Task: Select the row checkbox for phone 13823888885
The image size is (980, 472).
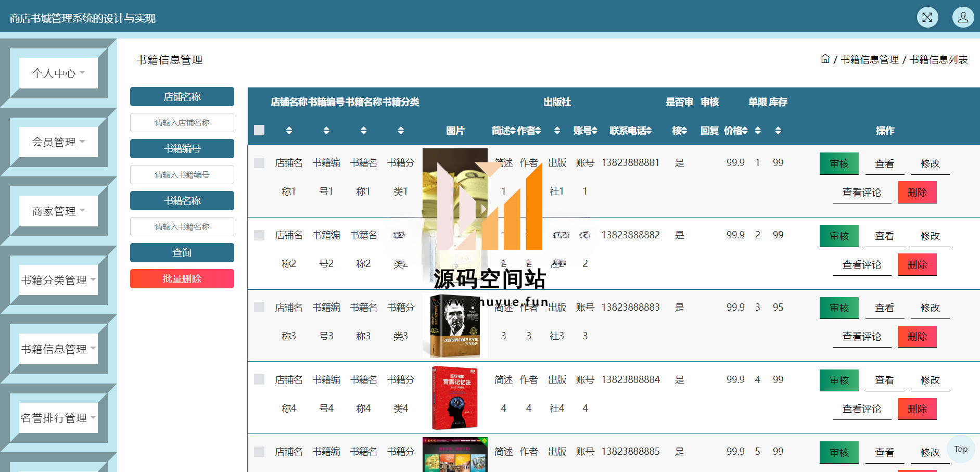Action: coord(259,452)
